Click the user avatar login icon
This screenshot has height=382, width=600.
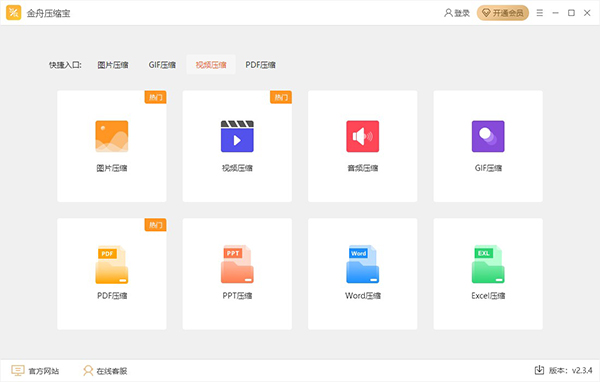pyautogui.click(x=448, y=13)
